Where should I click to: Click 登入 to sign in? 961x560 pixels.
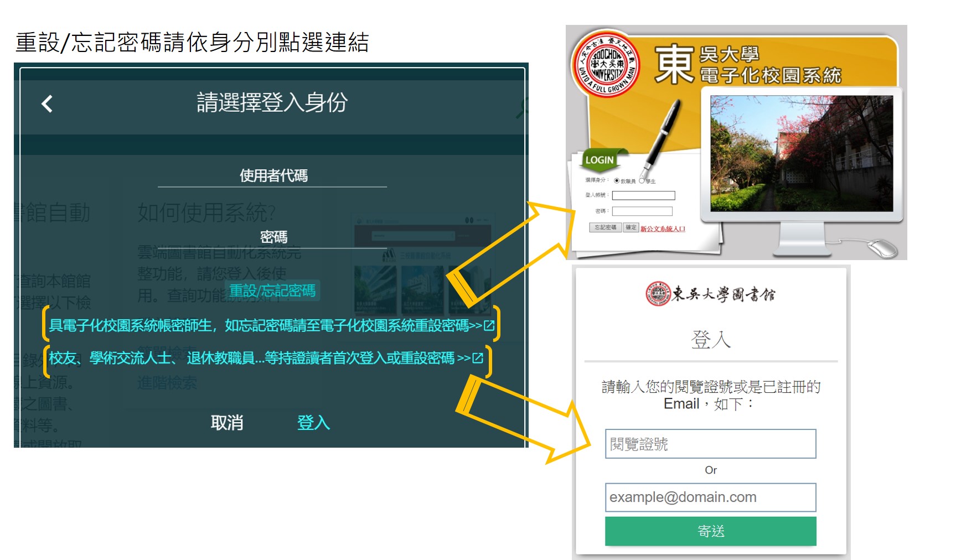coord(313,423)
